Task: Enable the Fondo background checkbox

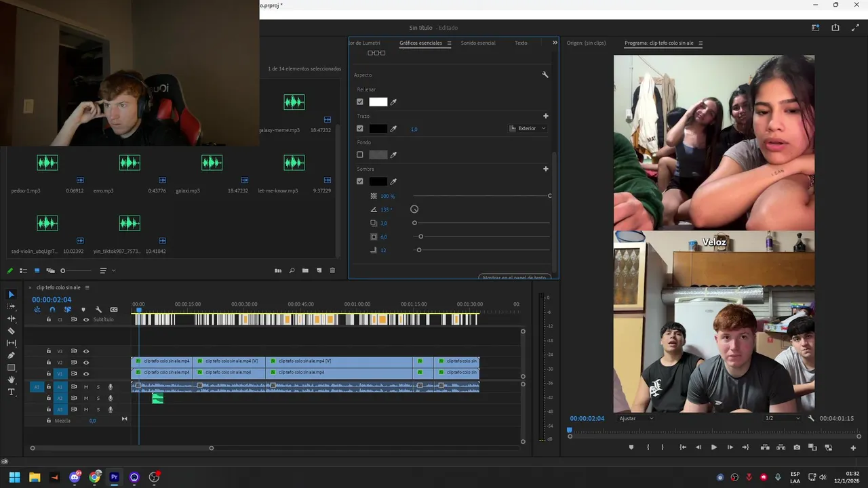Action: point(360,155)
